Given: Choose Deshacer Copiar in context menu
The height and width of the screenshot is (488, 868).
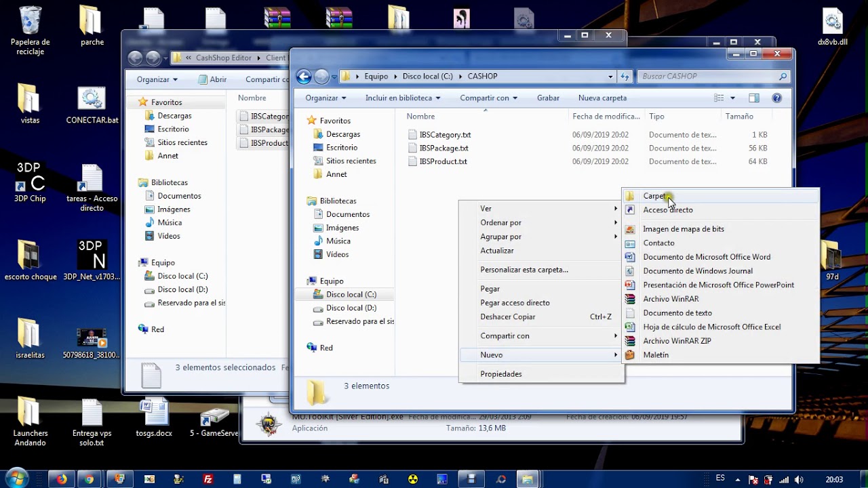Looking at the screenshot, I should tap(542, 317).
